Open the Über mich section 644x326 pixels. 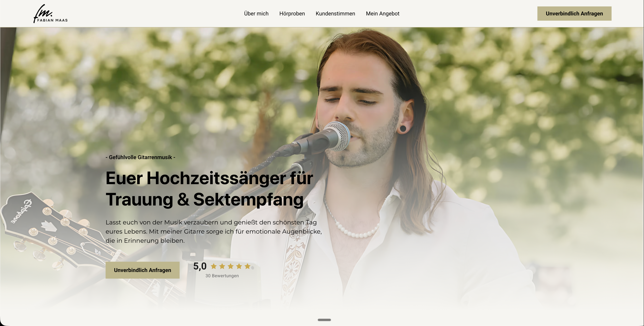tap(256, 14)
